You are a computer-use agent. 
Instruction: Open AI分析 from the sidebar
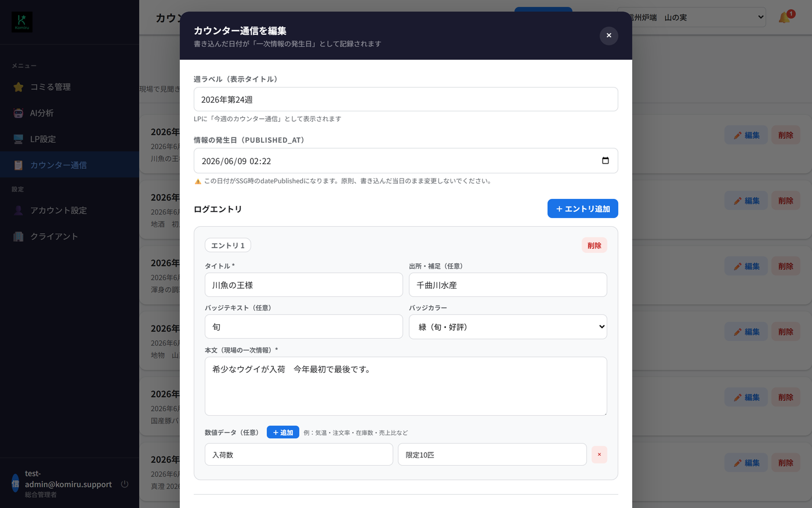[x=70, y=113]
